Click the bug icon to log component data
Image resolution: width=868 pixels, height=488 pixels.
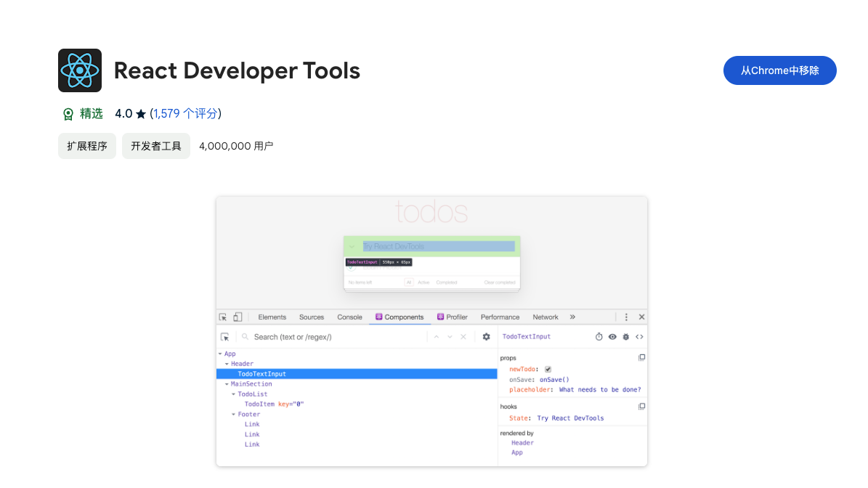(625, 337)
